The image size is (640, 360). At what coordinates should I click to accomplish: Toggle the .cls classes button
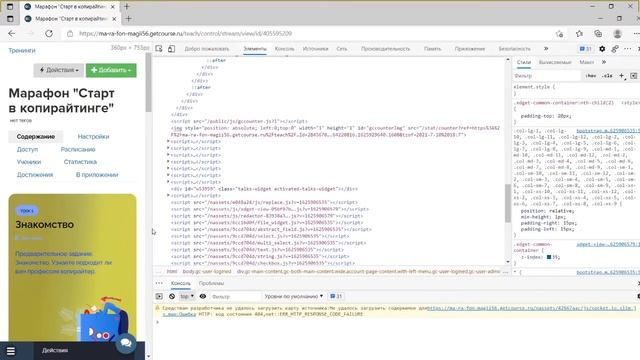click(x=607, y=76)
